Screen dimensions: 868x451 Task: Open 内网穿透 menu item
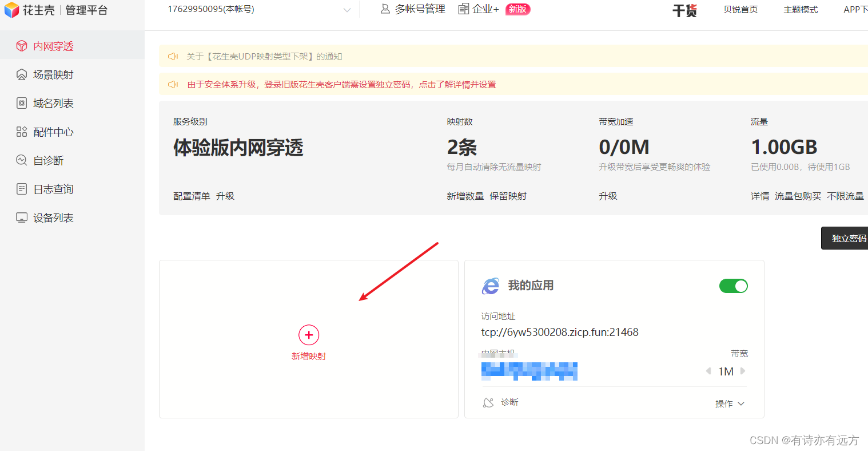[x=72, y=46]
